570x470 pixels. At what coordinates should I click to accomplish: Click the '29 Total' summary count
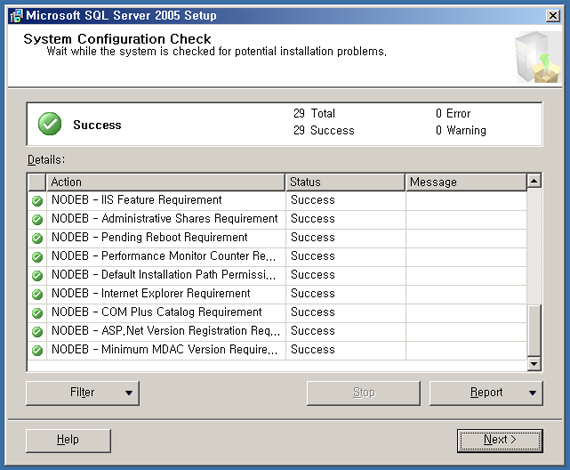coord(314,113)
